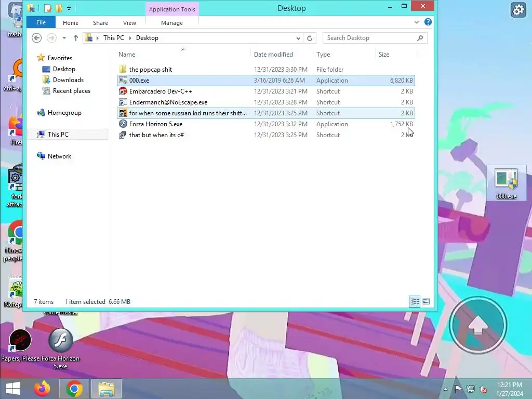Switch to the Home ribbon tab
Image resolution: width=532 pixels, height=399 pixels.
pyautogui.click(x=71, y=23)
